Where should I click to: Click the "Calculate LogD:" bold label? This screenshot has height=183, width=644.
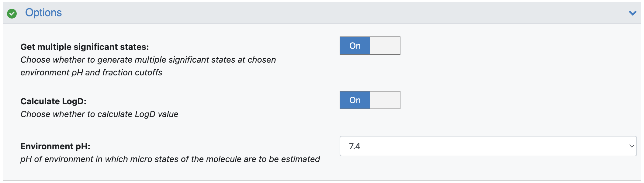[53, 101]
